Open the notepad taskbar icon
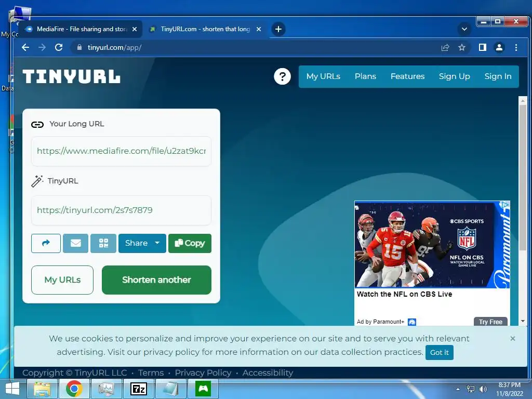The height and width of the screenshot is (399, 532). (170, 389)
